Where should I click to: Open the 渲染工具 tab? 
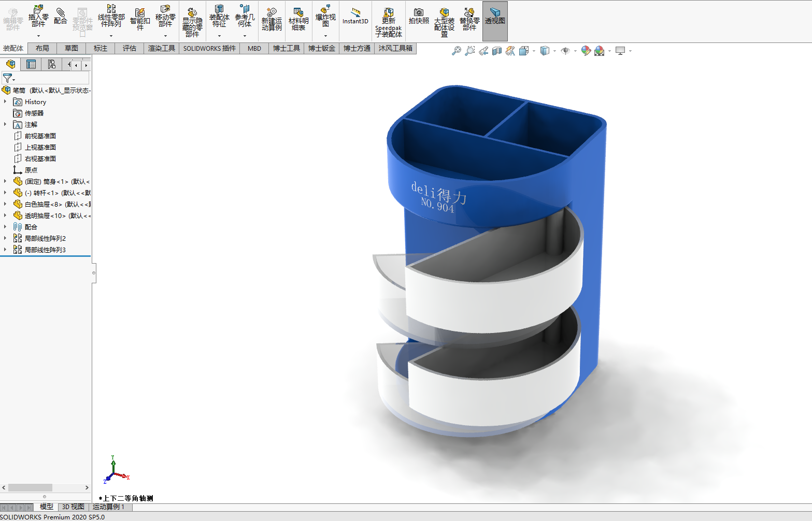click(162, 48)
